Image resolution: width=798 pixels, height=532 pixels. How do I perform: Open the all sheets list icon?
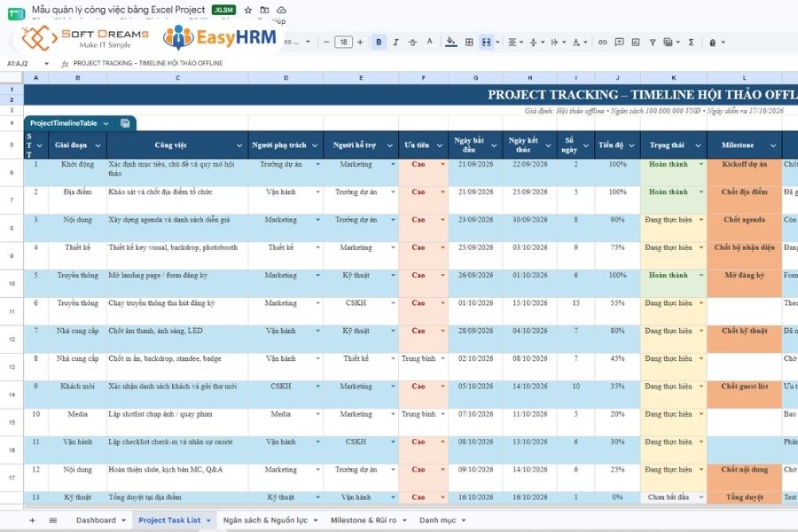pos(53,520)
